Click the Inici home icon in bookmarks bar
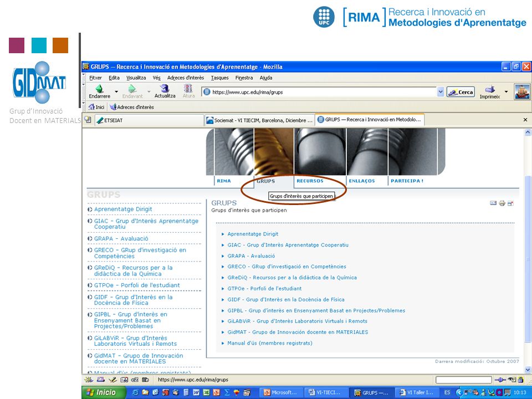Viewport: 532px width, 399px height. (91, 107)
